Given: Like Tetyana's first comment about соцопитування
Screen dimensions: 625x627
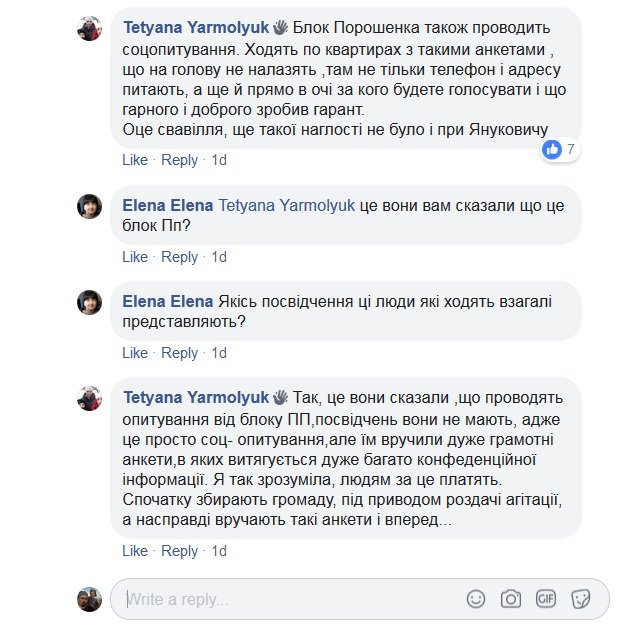Looking at the screenshot, I should 134,160.
